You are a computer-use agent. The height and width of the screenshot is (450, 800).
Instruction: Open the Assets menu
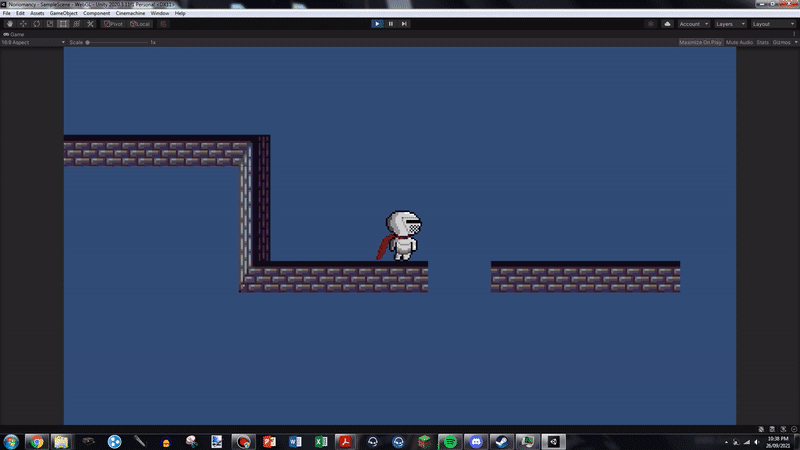(x=37, y=13)
